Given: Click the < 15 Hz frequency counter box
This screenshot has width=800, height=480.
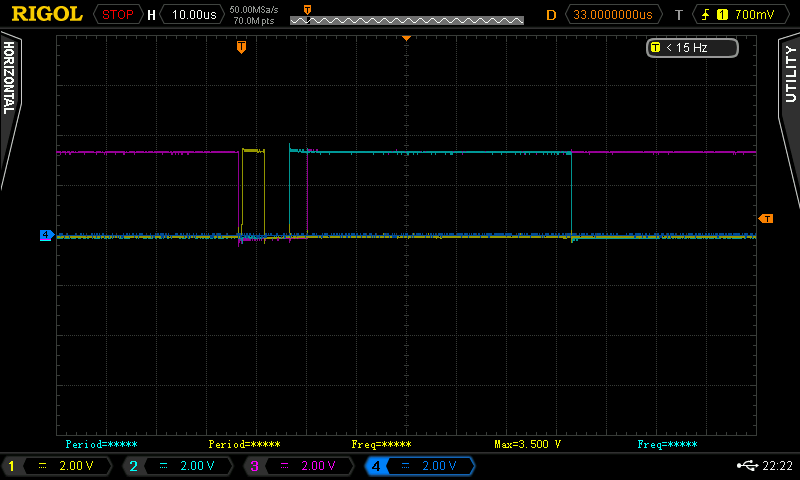Looking at the screenshot, I should pyautogui.click(x=692, y=47).
